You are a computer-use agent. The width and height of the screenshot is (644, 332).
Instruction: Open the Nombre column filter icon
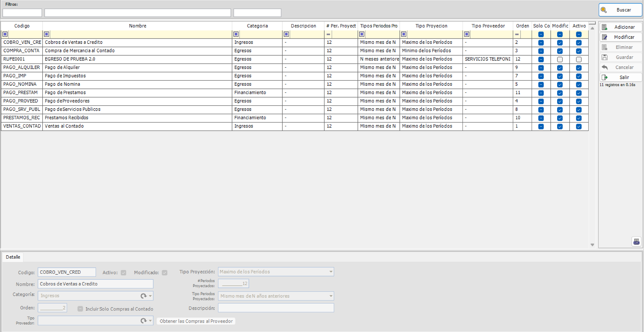[47, 34]
